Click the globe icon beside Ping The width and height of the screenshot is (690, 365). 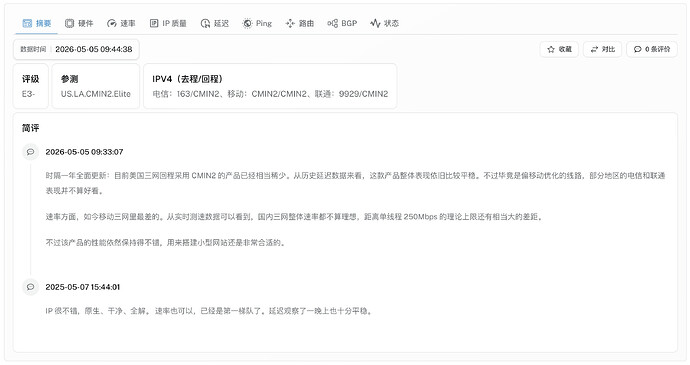(x=247, y=23)
